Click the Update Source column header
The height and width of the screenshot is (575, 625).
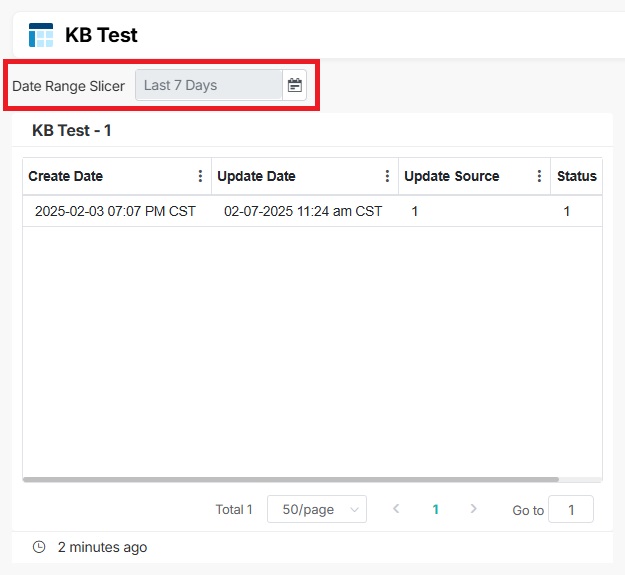[452, 176]
